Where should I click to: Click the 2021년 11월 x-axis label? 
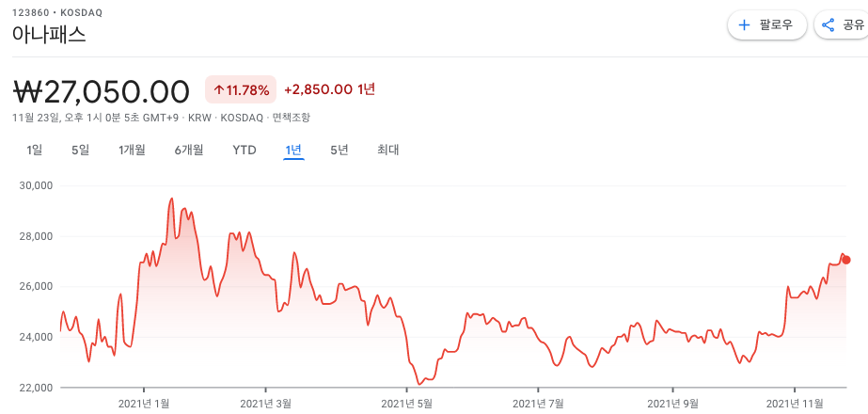[795, 404]
